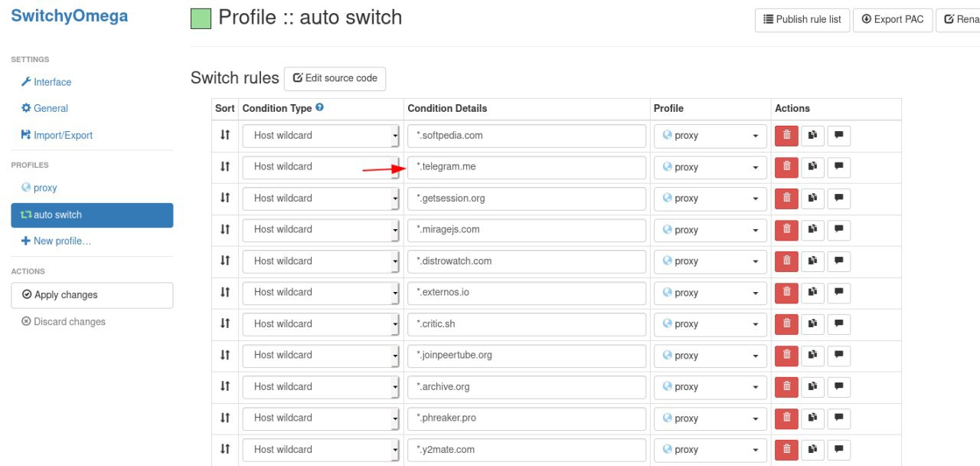
Task: Open profile dropdown for *.miragejs.com rule
Action: [710, 230]
